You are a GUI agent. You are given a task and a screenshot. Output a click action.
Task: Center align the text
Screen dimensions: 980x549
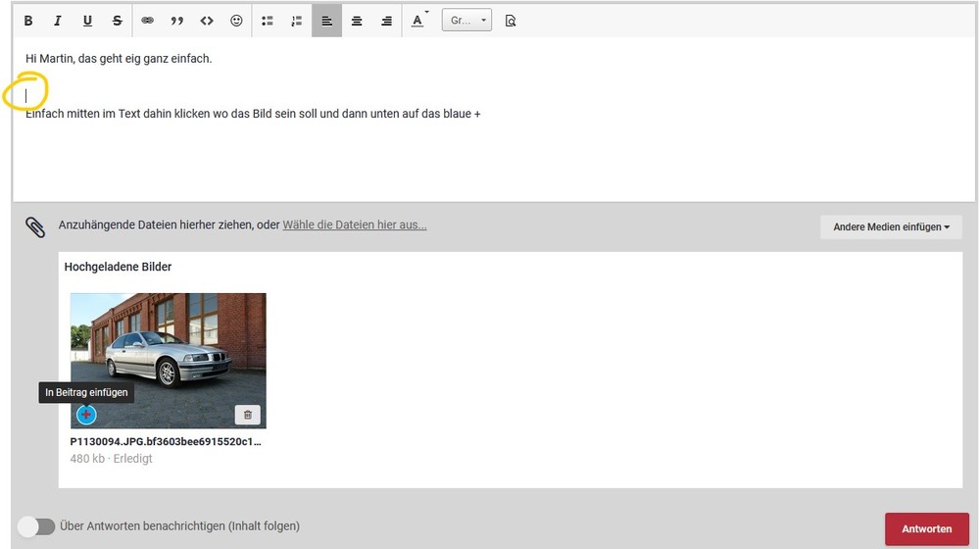click(x=357, y=21)
